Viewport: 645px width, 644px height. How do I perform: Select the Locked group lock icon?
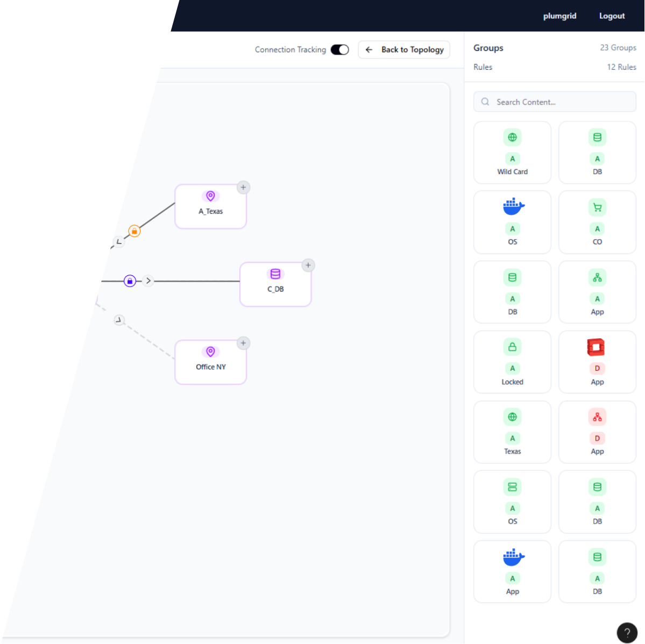click(x=512, y=347)
